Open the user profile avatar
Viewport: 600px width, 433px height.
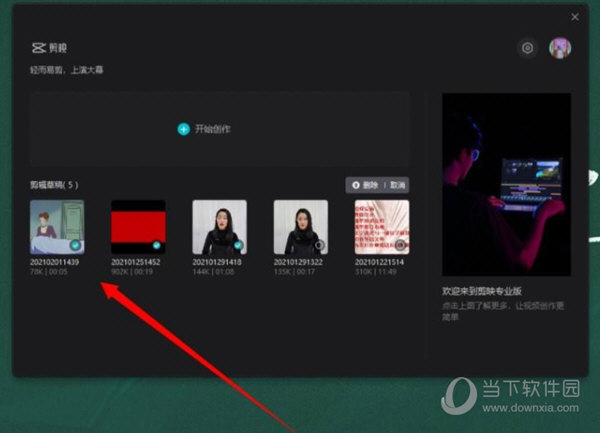point(560,48)
